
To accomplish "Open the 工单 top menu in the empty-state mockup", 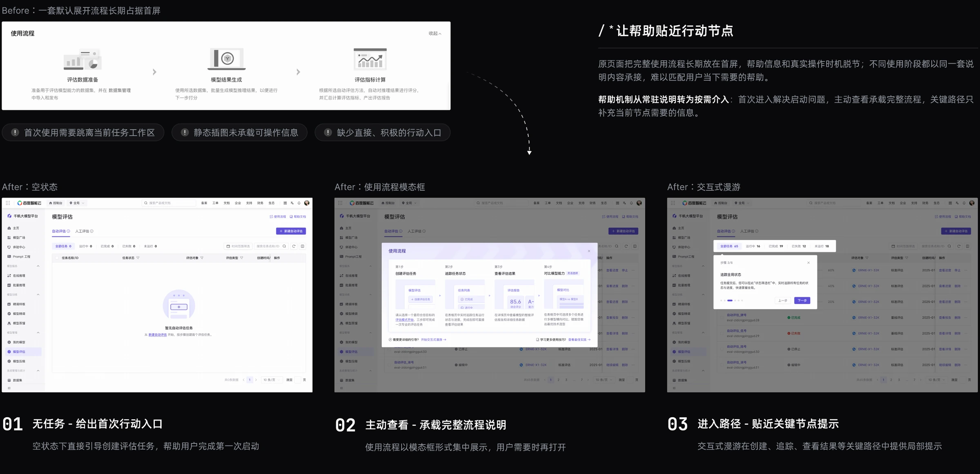I will pyautogui.click(x=215, y=203).
